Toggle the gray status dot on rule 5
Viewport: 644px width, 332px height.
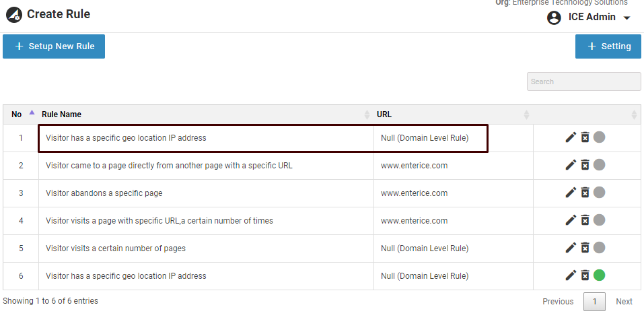600,248
